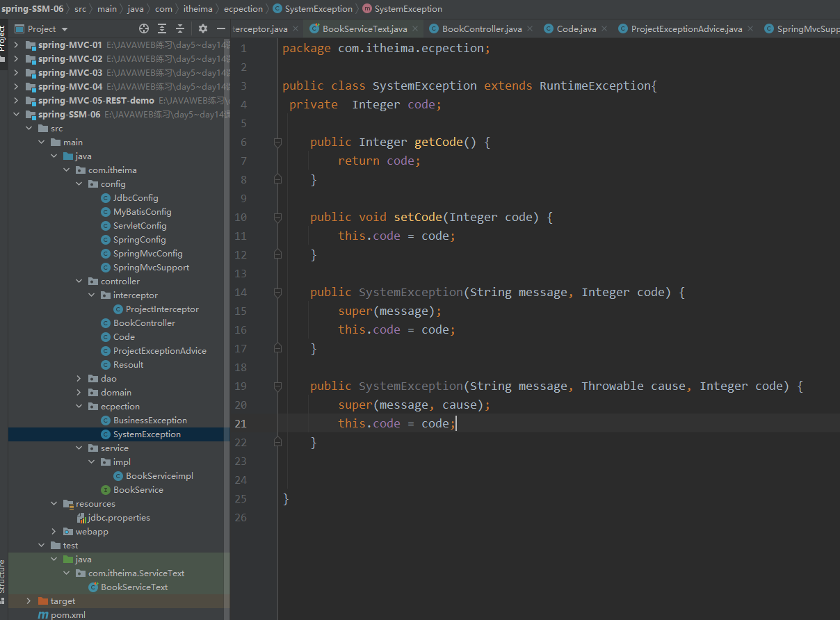Collapse the ecpection package folder
This screenshot has width=840, height=620.
point(79,407)
